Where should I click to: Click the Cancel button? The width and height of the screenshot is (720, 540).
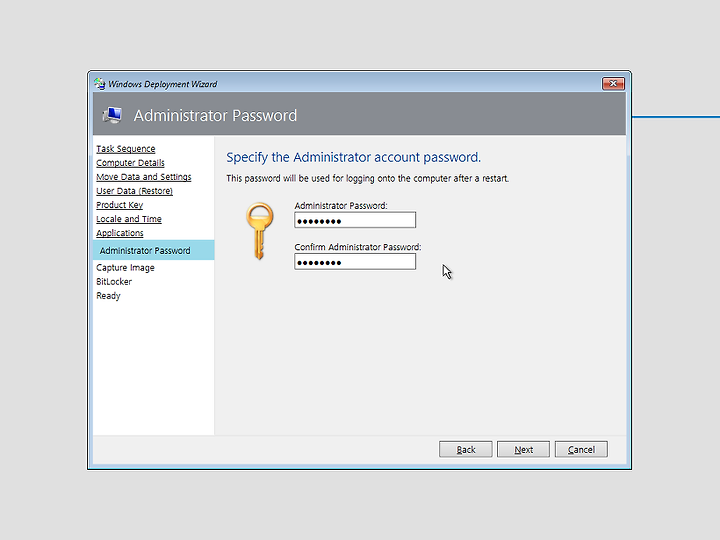click(x=581, y=450)
